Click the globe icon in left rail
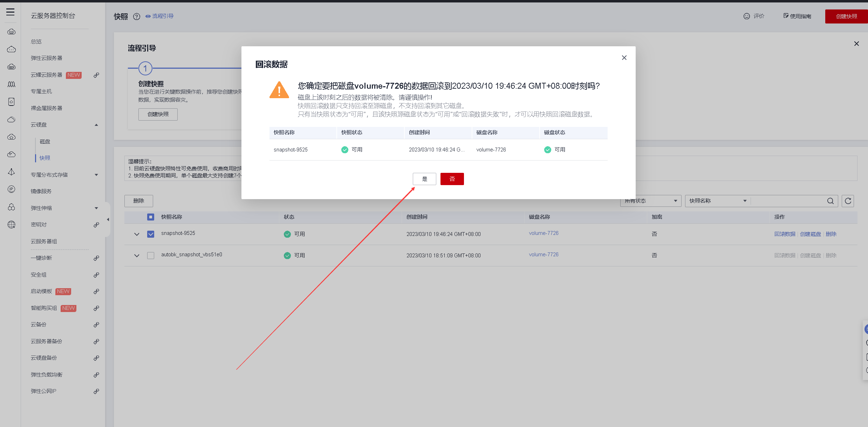This screenshot has width=868, height=427. [x=11, y=225]
